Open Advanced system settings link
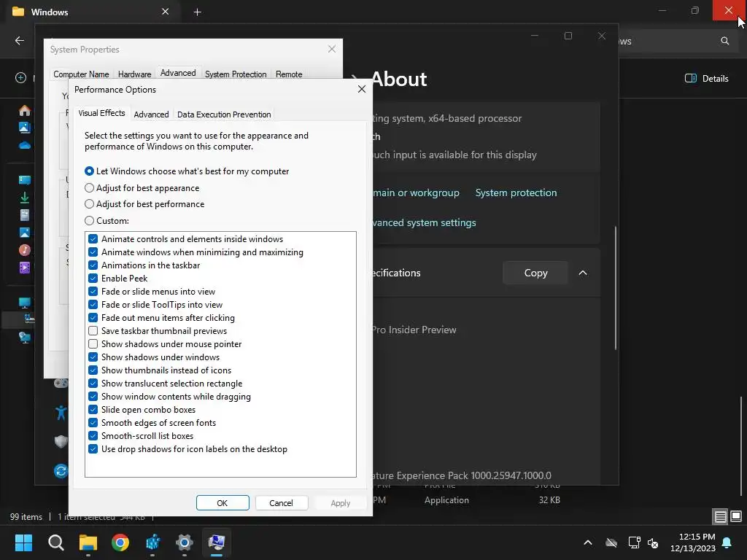747x560 pixels. tap(424, 222)
